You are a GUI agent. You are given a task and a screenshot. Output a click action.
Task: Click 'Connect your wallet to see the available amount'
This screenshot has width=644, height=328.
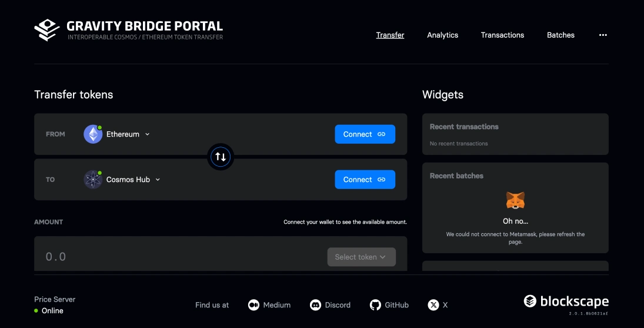(345, 222)
